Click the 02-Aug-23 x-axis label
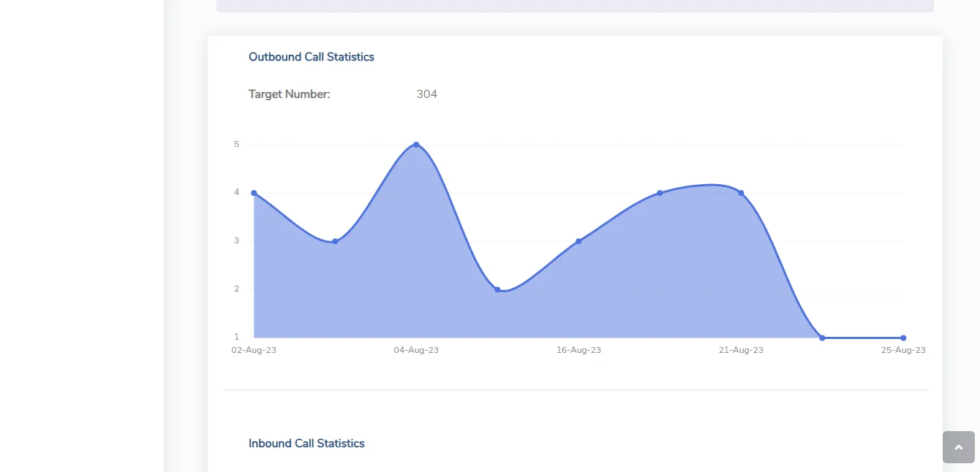This screenshot has height=472, width=980. tap(254, 350)
